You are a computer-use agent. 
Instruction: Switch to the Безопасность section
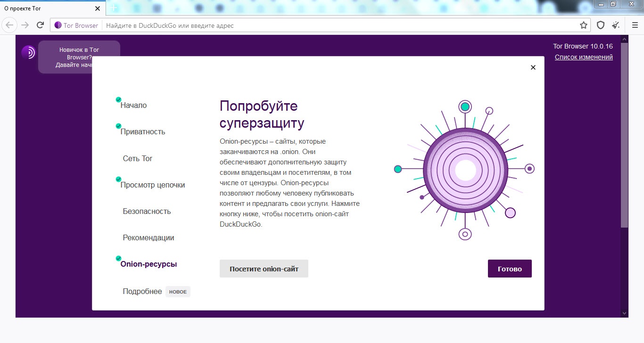(x=147, y=212)
